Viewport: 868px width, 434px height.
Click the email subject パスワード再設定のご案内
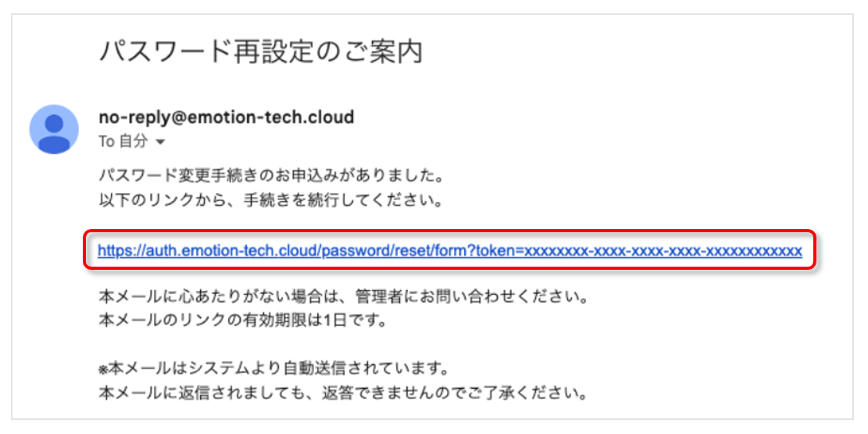click(261, 52)
